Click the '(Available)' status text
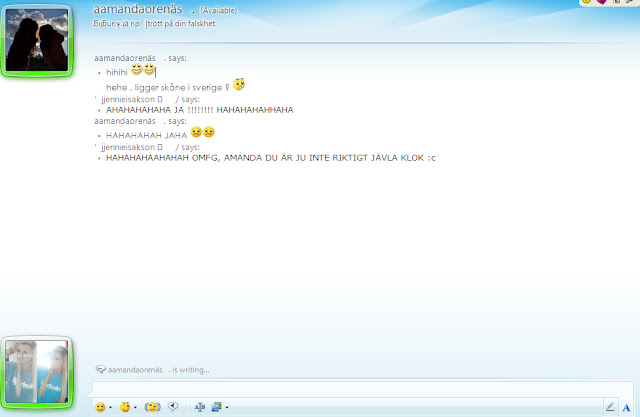The width and height of the screenshot is (640, 417). 218,10
